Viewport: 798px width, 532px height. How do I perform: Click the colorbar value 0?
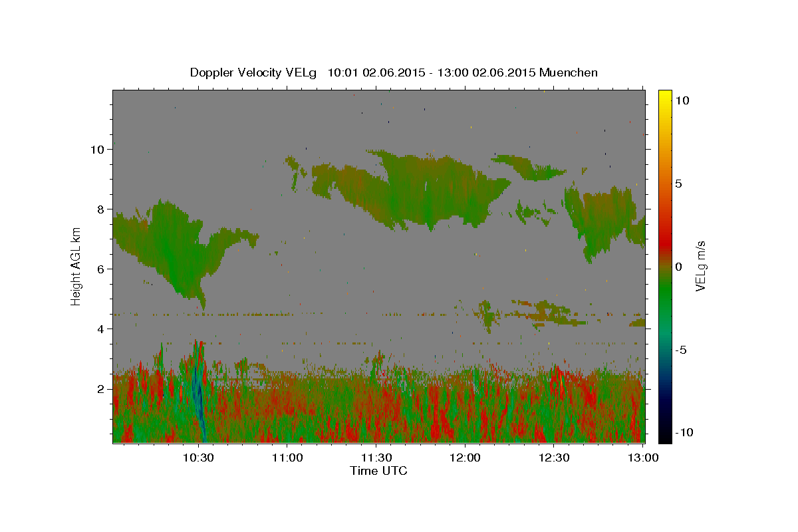click(679, 267)
